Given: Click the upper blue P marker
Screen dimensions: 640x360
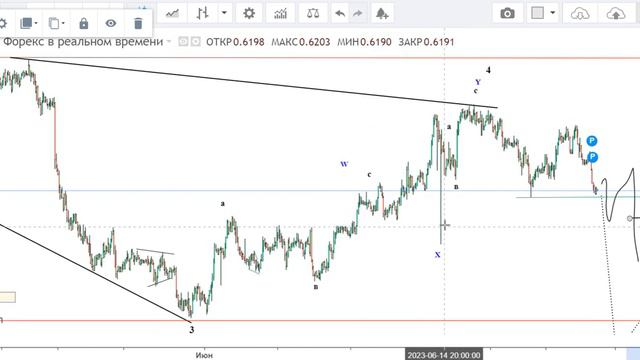Looking at the screenshot, I should [x=592, y=141].
